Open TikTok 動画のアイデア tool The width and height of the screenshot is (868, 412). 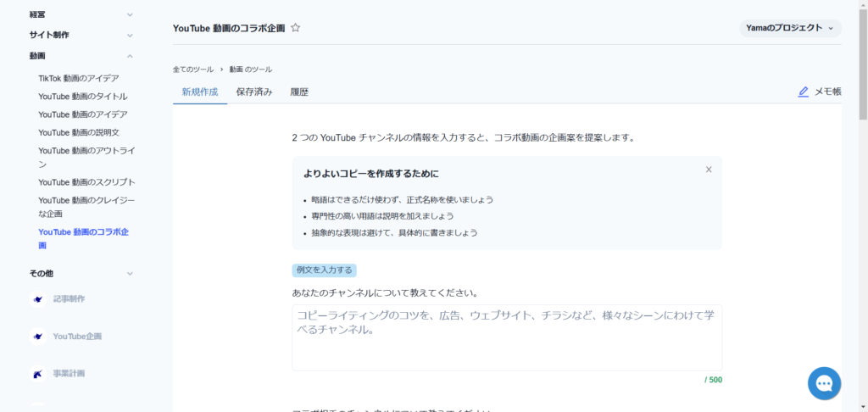point(79,78)
